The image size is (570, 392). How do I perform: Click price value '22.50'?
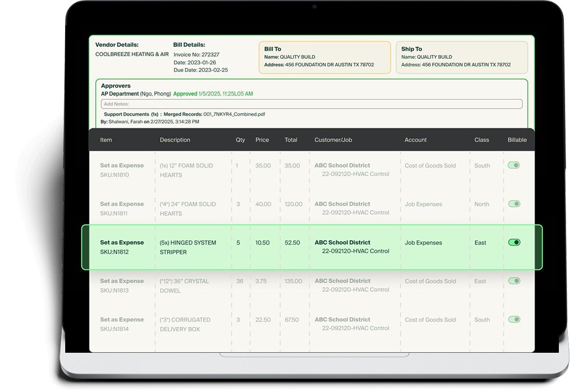tap(263, 320)
